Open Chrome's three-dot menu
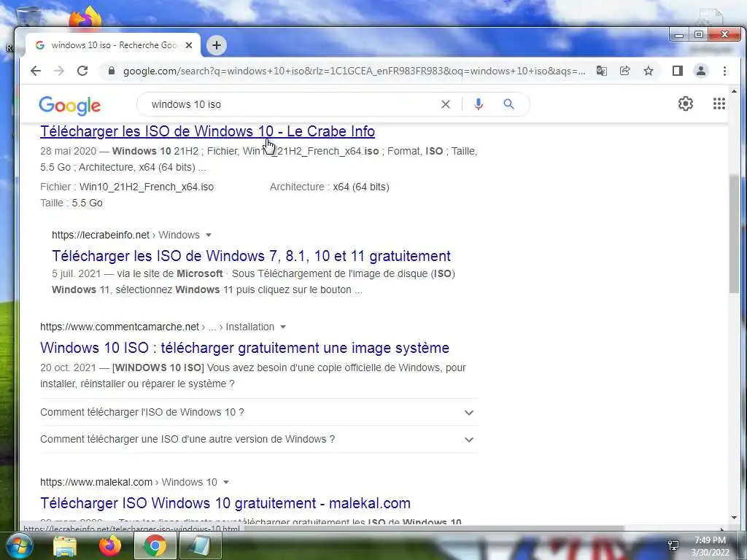 [724, 71]
